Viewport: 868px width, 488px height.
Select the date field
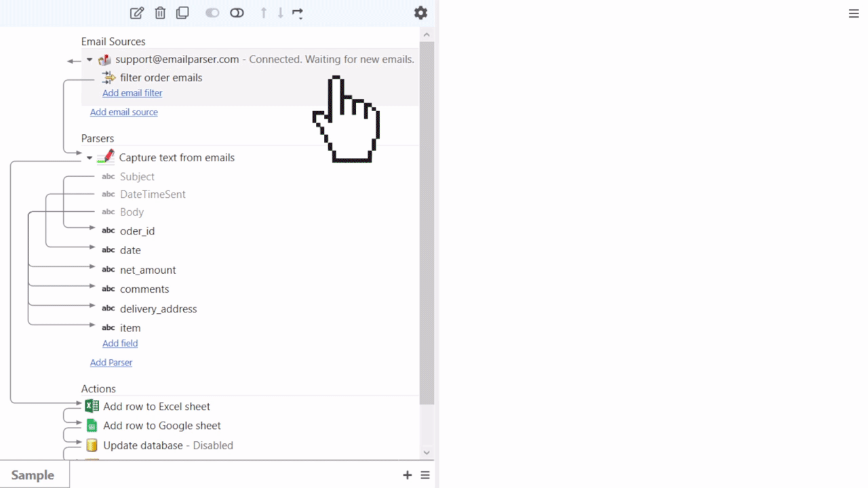tap(130, 251)
